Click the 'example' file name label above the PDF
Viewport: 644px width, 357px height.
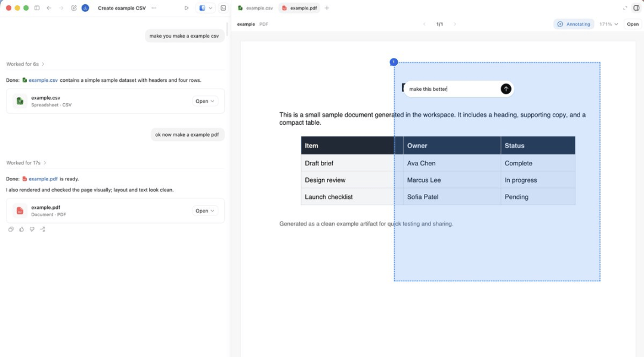pos(246,24)
